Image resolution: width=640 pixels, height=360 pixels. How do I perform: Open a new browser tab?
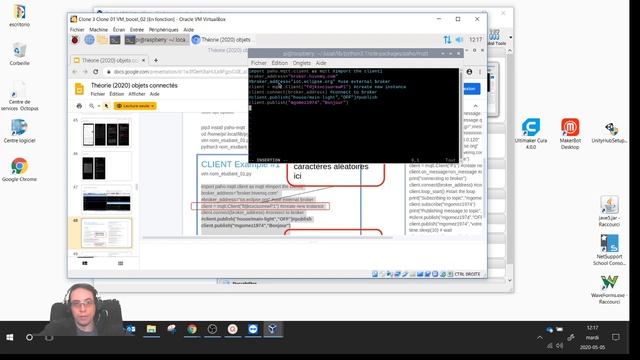(x=156, y=60)
